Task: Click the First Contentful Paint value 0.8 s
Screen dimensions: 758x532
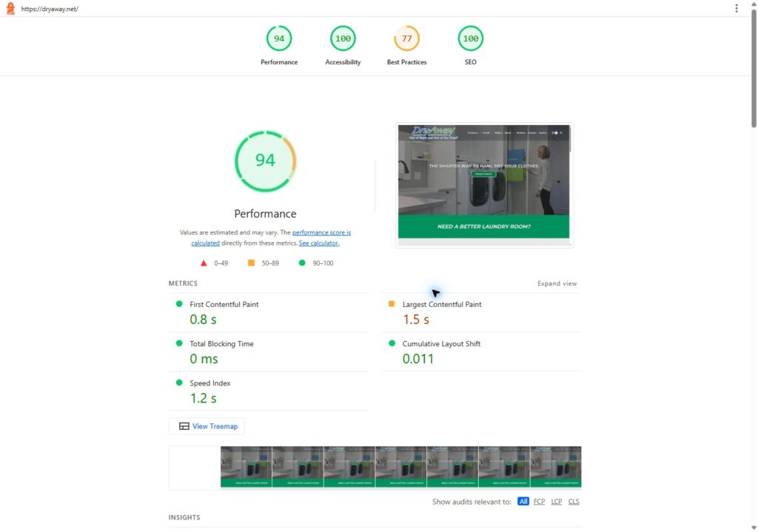Action: (203, 320)
